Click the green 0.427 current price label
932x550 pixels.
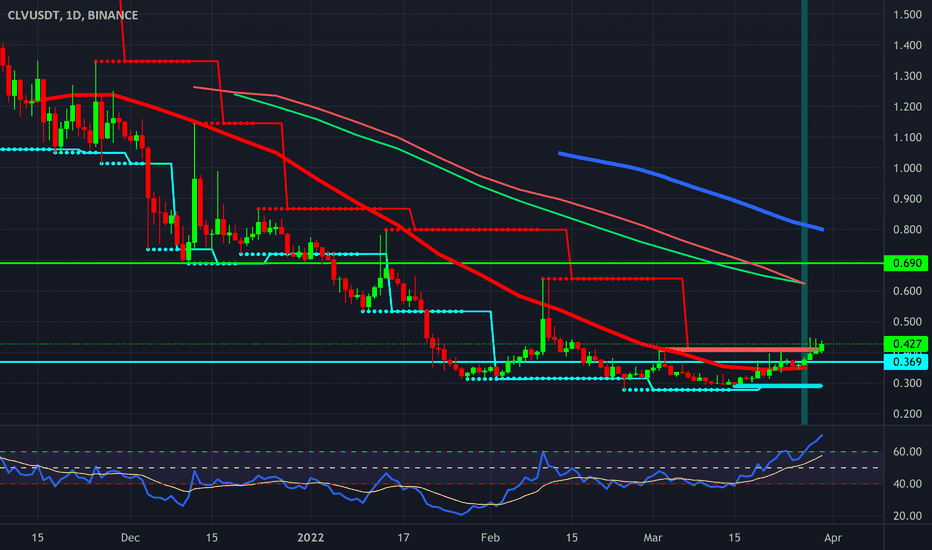click(x=907, y=344)
